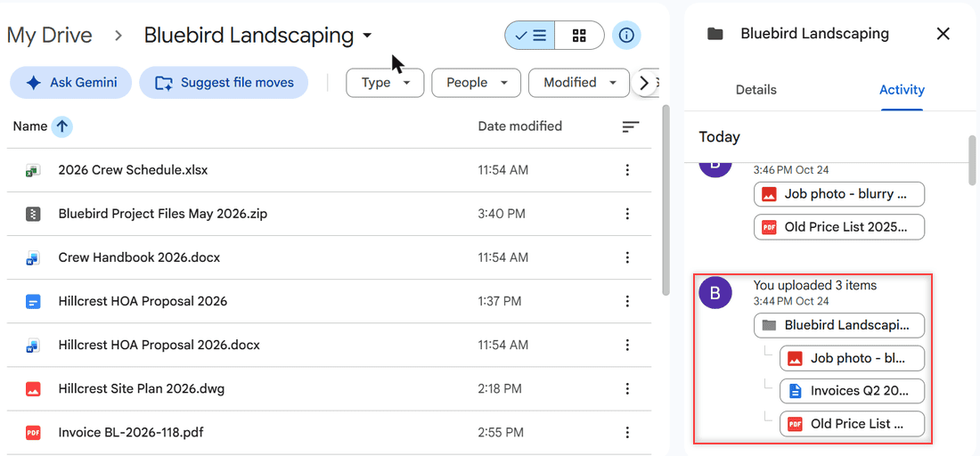This screenshot has height=456, width=980.
Task: Open the People filter dropdown
Action: (477, 83)
